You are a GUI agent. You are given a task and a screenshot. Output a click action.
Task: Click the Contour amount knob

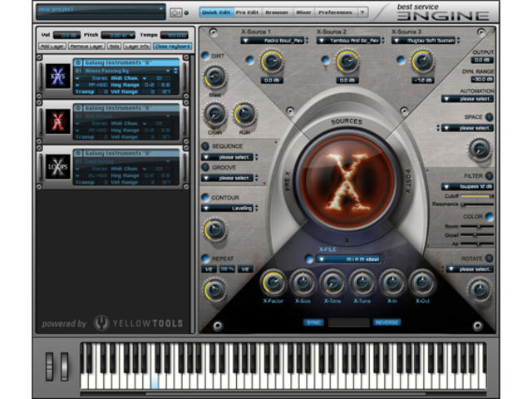tap(214, 230)
